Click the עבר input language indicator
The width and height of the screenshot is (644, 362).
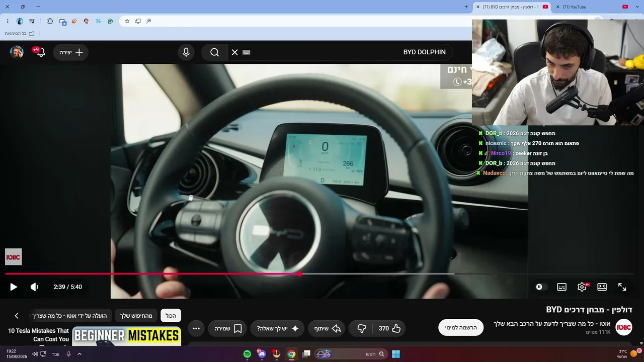point(56,354)
